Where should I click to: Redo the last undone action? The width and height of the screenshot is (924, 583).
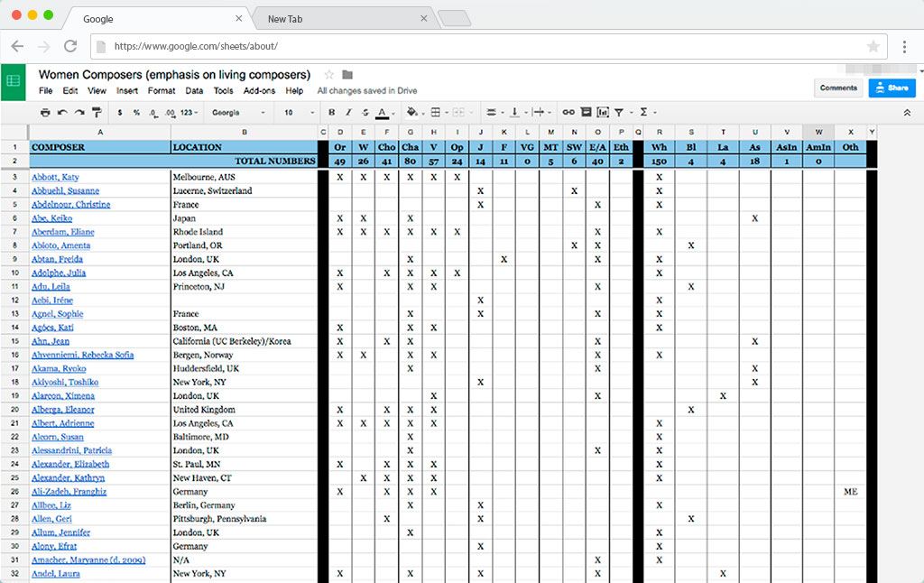[79, 112]
